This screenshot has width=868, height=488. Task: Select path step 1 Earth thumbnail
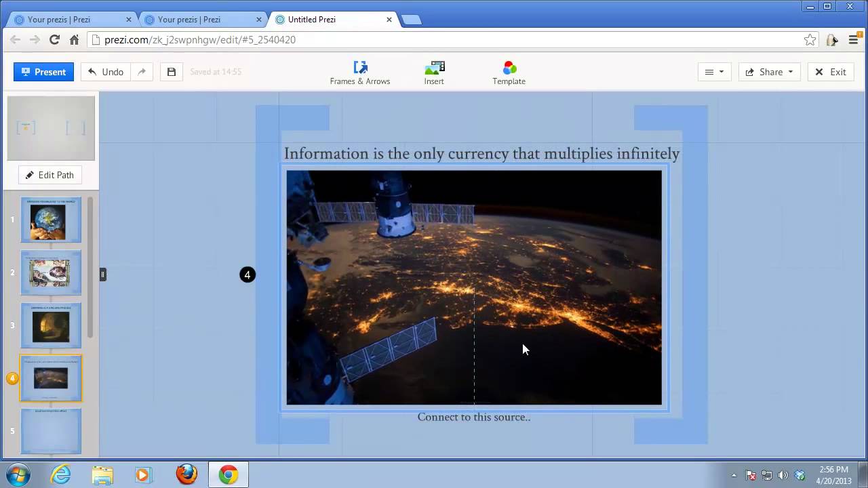click(51, 220)
